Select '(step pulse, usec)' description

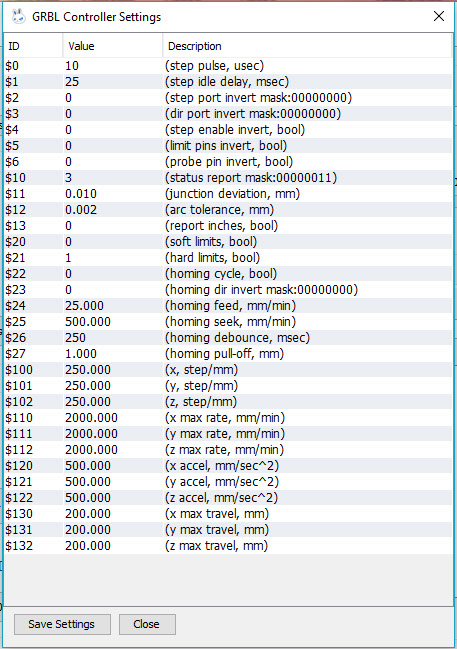214,66
